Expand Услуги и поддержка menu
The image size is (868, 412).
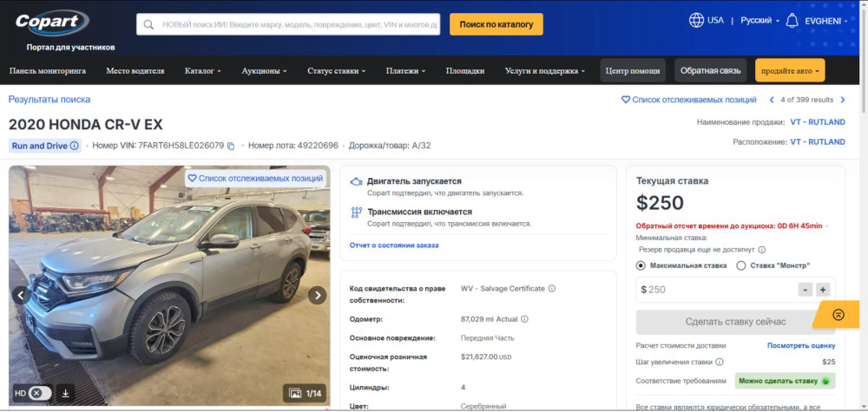coord(545,71)
